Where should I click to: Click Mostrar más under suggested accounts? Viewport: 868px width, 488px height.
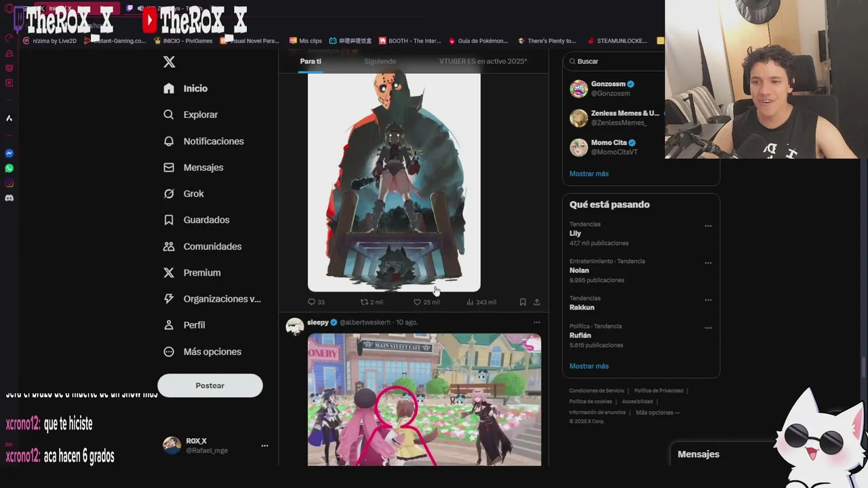click(x=589, y=174)
